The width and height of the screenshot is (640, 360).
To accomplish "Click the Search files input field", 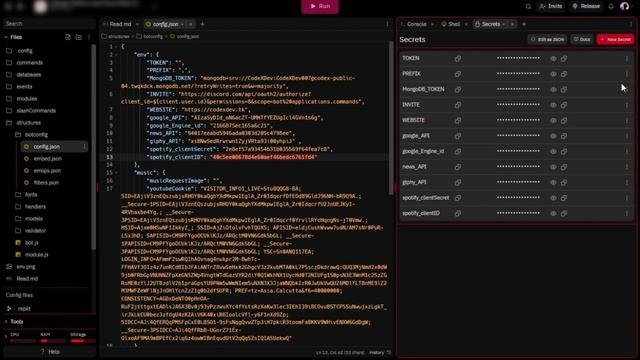I will [x=49, y=24].
